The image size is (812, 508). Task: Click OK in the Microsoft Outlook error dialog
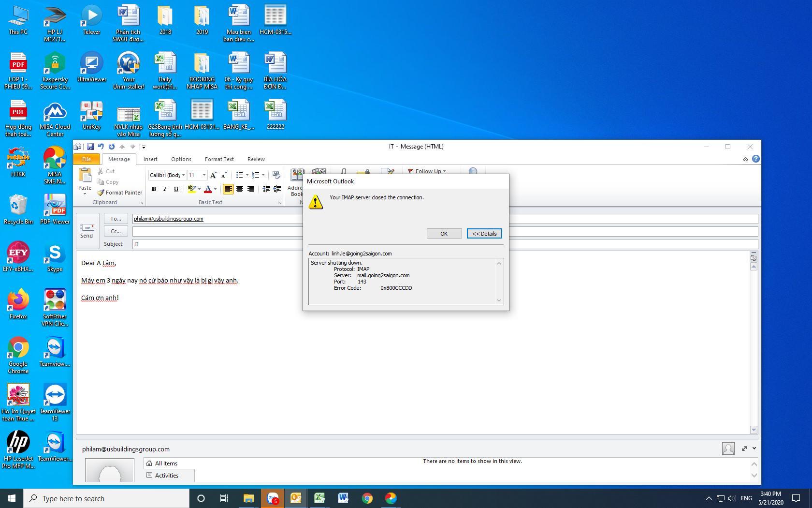click(x=444, y=234)
